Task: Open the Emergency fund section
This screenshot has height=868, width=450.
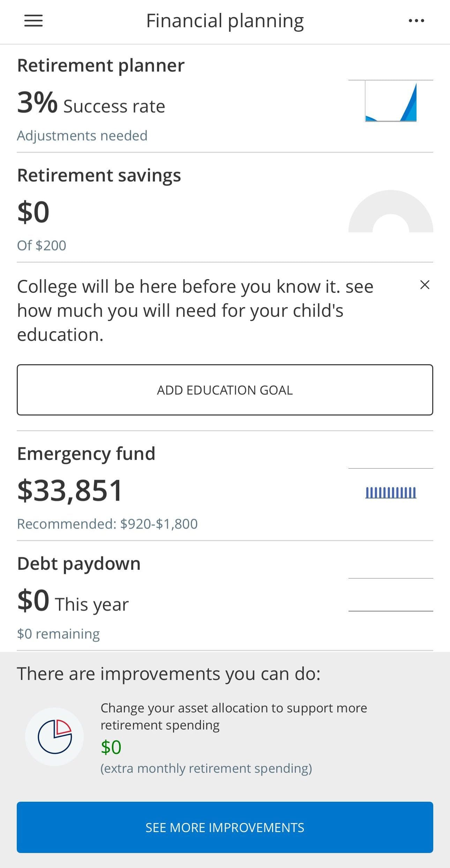Action: 225,486
